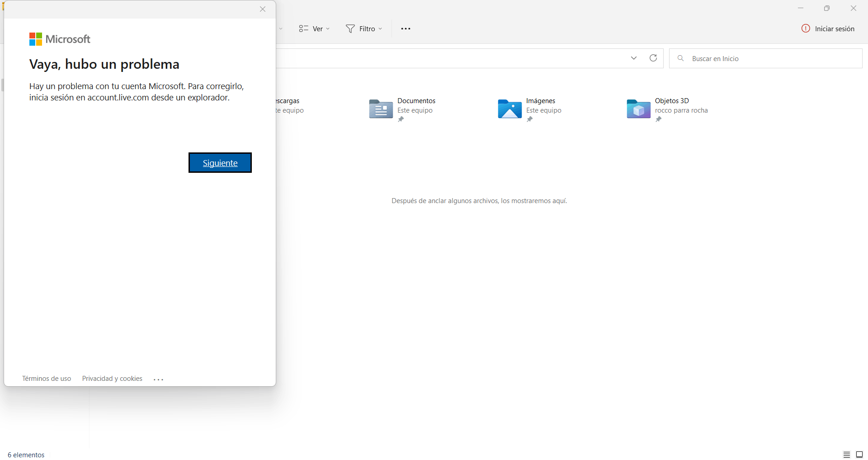
Task: Click the pin icon under Documentos
Action: pyautogui.click(x=401, y=119)
